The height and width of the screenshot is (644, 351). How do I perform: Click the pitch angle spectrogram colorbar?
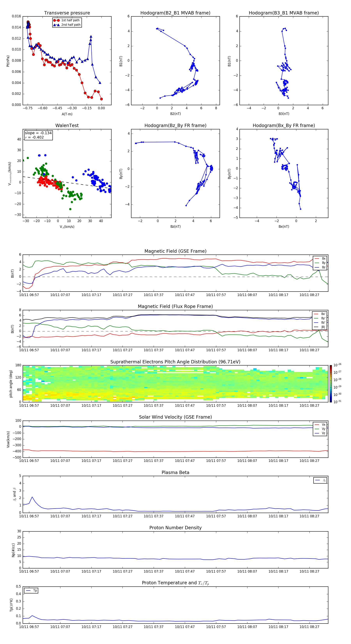pos(331,384)
